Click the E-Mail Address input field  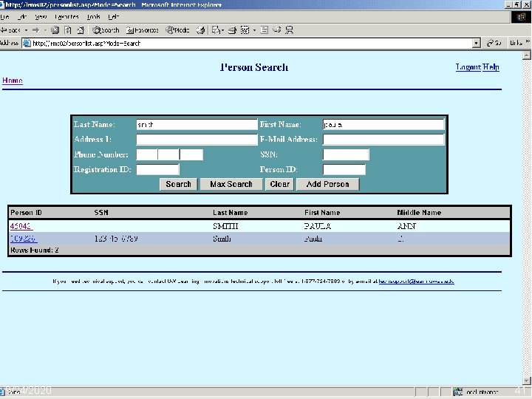(383, 140)
